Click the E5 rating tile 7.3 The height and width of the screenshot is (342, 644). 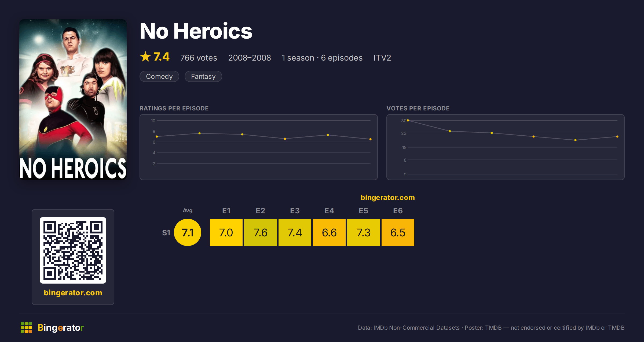(364, 232)
